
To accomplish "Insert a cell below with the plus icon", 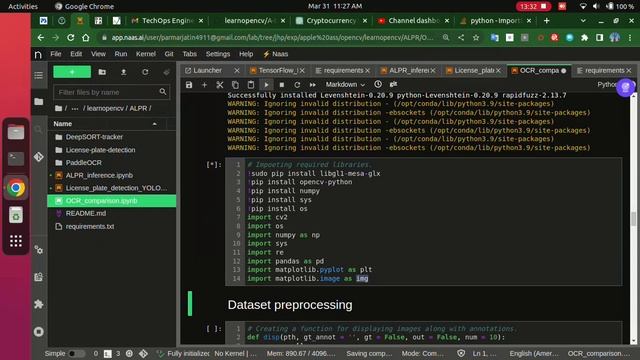I will pos(204,84).
